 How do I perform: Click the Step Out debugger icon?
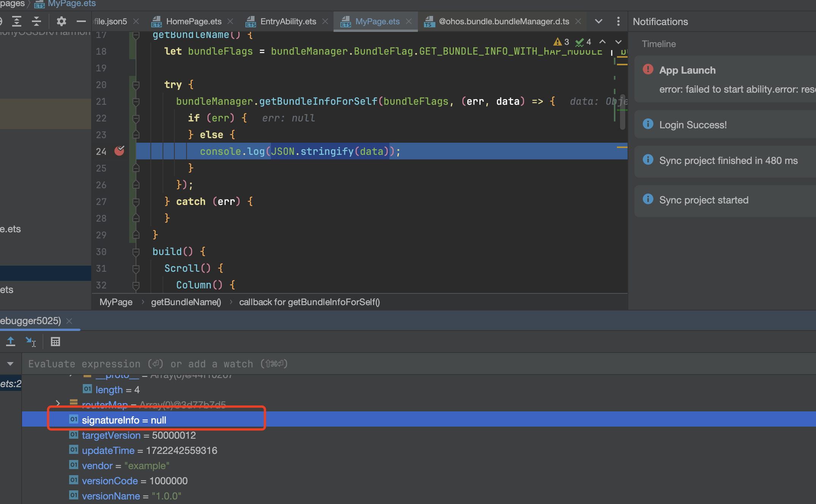[11, 342]
